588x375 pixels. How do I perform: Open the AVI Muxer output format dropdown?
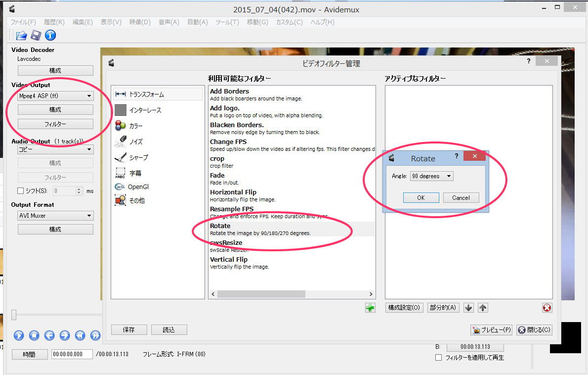[x=55, y=216]
